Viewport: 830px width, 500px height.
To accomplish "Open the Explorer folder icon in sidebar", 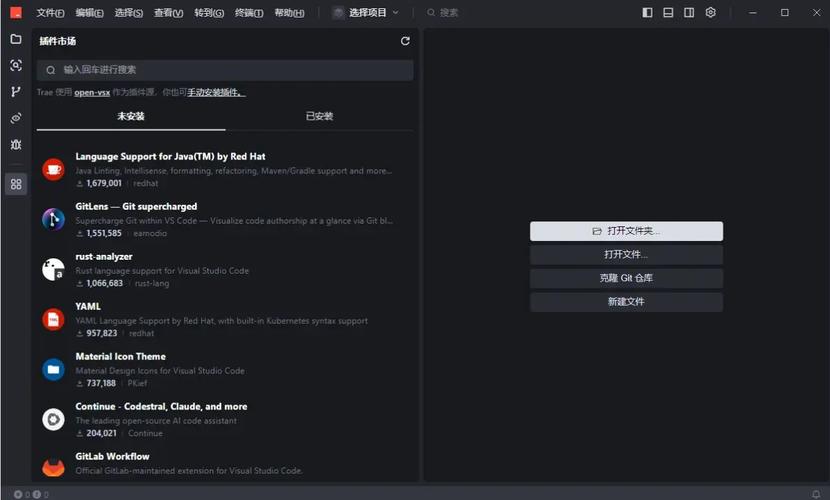I will [16, 39].
